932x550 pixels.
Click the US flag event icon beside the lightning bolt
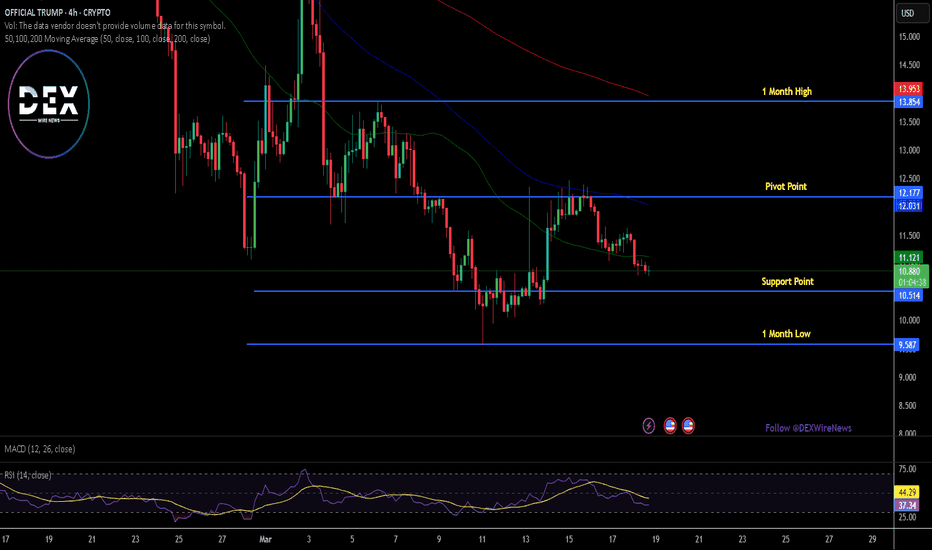coord(670,426)
